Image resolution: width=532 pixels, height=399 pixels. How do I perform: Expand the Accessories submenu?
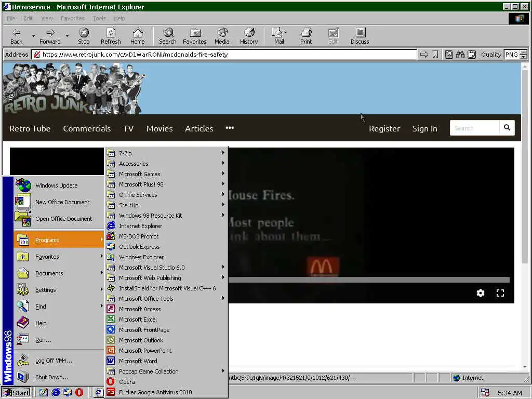[x=166, y=164]
